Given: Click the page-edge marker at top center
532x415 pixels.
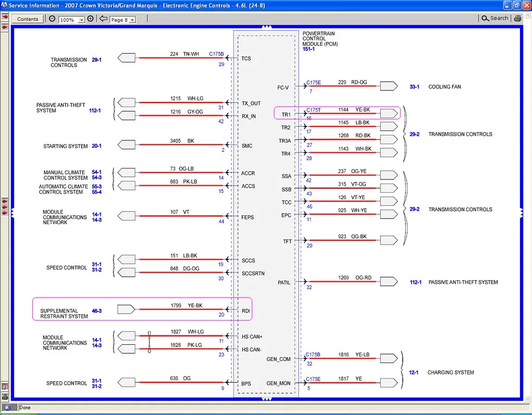Looking at the screenshot, I should 267,27.
